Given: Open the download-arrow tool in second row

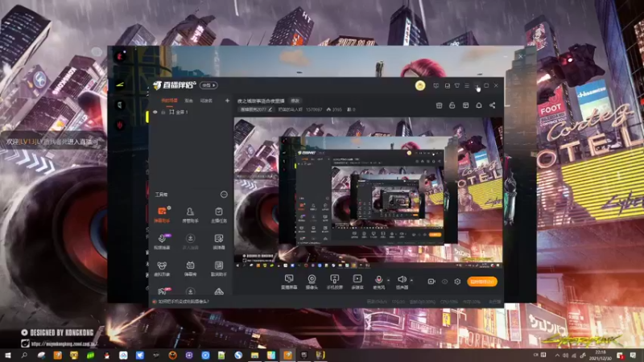Looking at the screenshot, I should [x=190, y=241].
